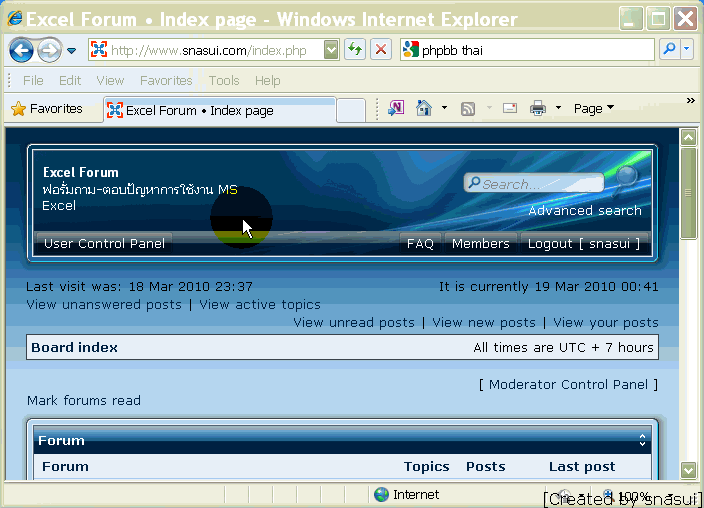Open the Favorites menu in menu bar
The height and width of the screenshot is (508, 704).
point(166,80)
